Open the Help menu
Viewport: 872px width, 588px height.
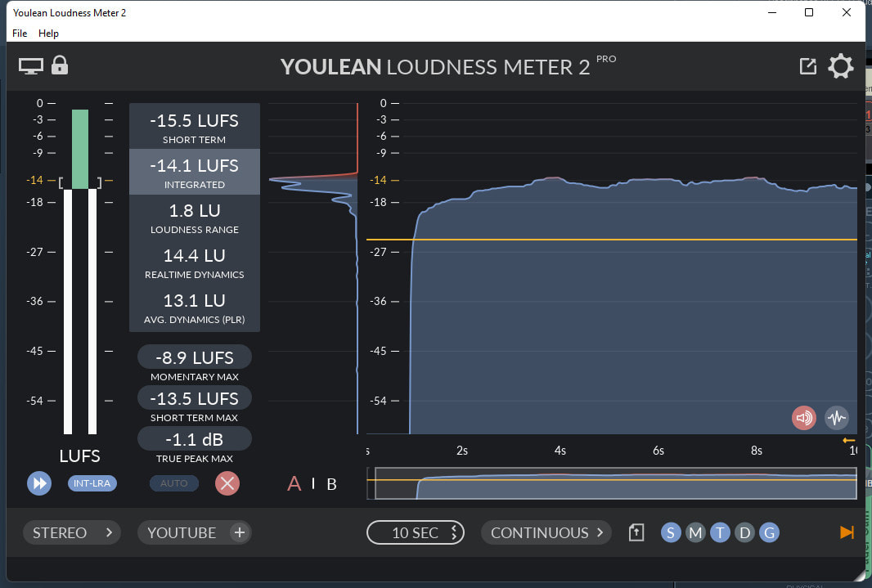coord(48,34)
